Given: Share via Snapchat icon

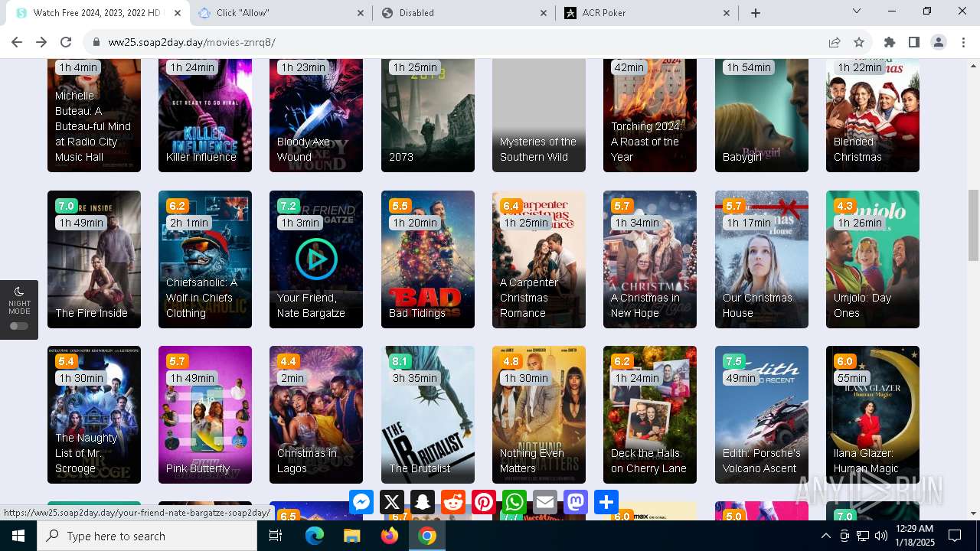Looking at the screenshot, I should tap(423, 502).
